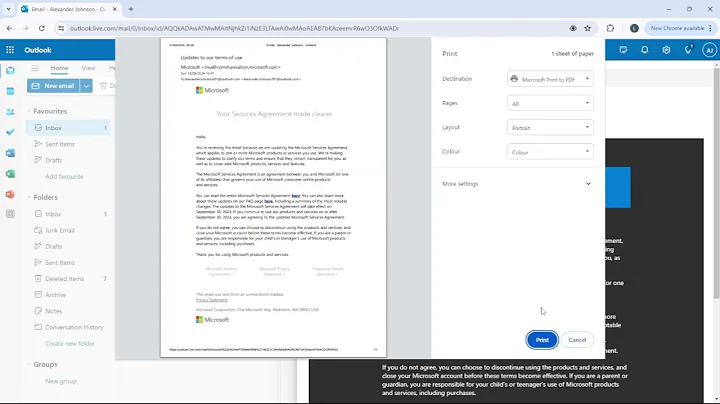Open Sent Items under Folders
The width and height of the screenshot is (720, 404).
point(68,263)
